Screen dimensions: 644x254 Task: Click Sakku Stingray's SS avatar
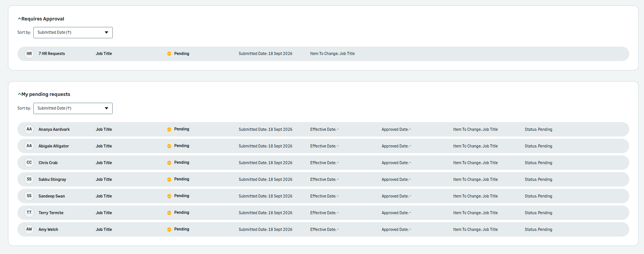(x=29, y=179)
